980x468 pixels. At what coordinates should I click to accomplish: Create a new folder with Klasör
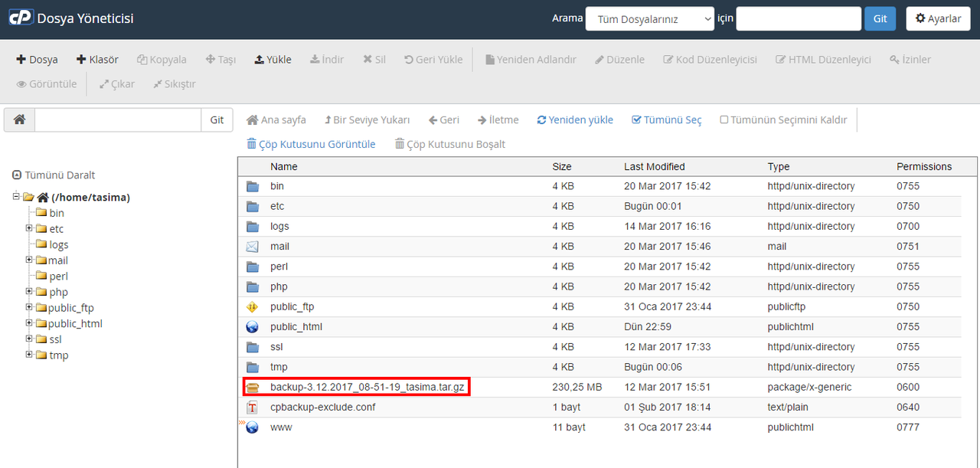coord(97,59)
